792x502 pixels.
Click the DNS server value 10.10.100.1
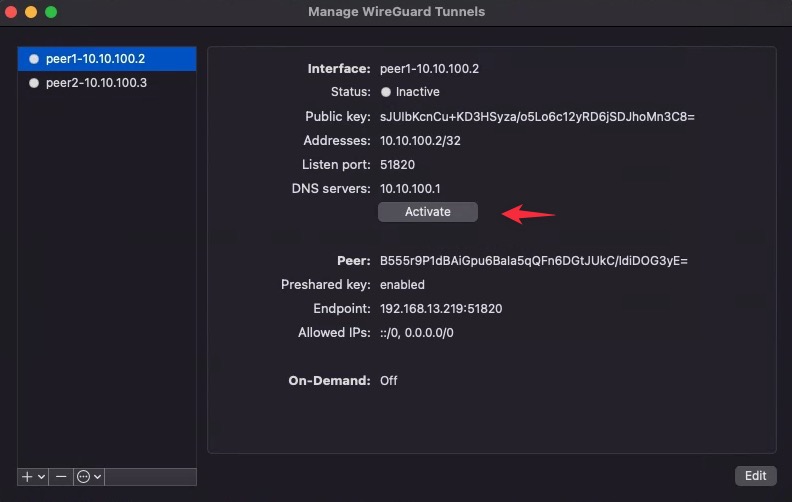[410, 188]
